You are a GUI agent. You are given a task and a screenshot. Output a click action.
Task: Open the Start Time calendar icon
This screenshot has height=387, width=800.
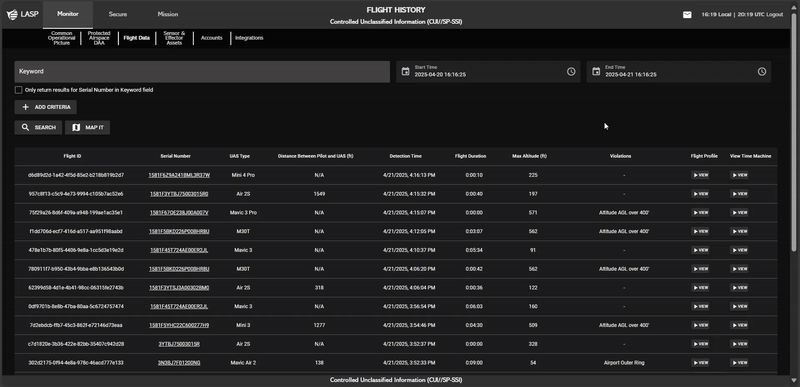coord(405,71)
